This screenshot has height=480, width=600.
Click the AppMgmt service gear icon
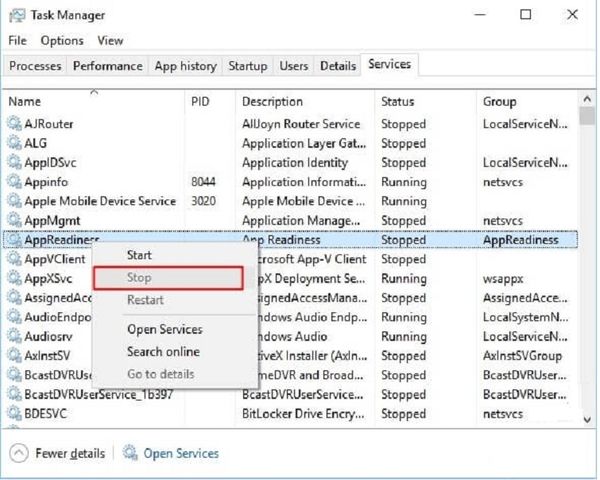(14, 220)
